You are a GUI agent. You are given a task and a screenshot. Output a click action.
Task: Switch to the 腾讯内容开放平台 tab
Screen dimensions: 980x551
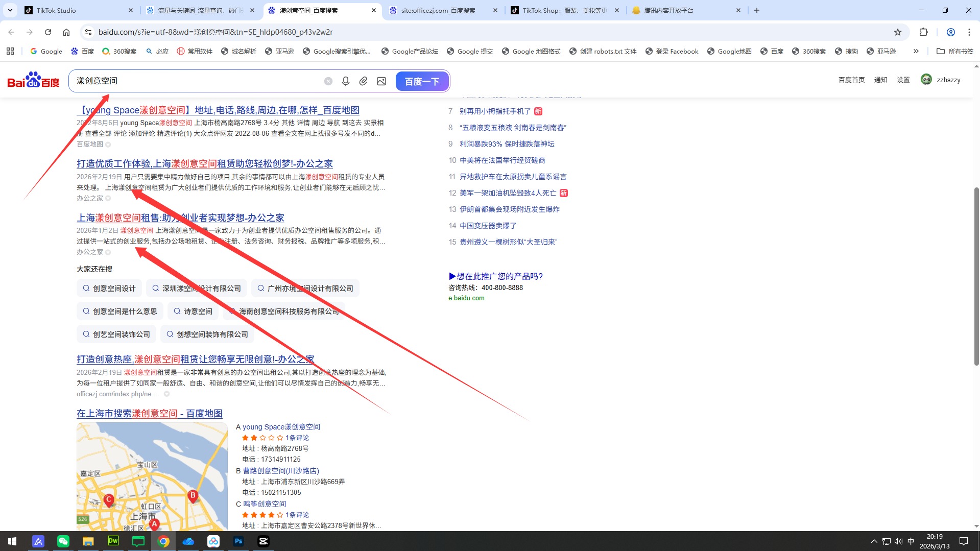[669, 10]
